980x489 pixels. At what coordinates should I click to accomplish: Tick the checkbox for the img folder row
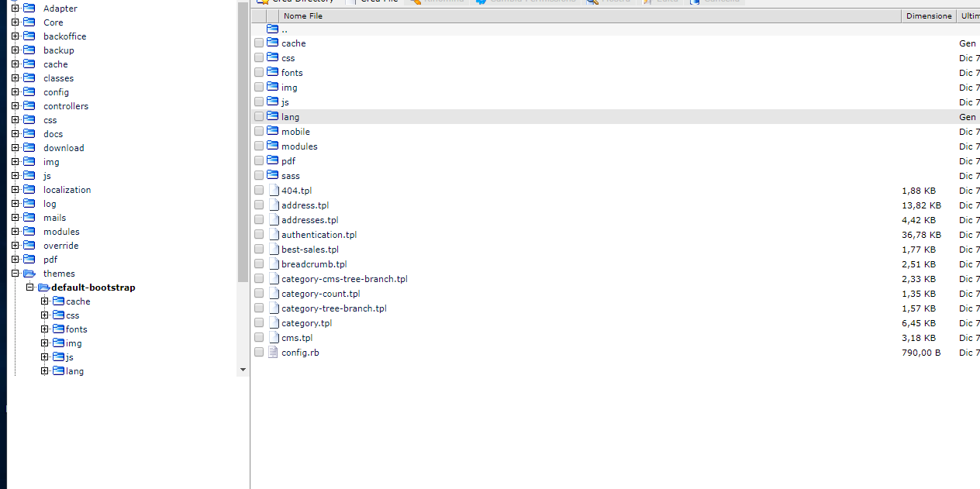click(259, 88)
